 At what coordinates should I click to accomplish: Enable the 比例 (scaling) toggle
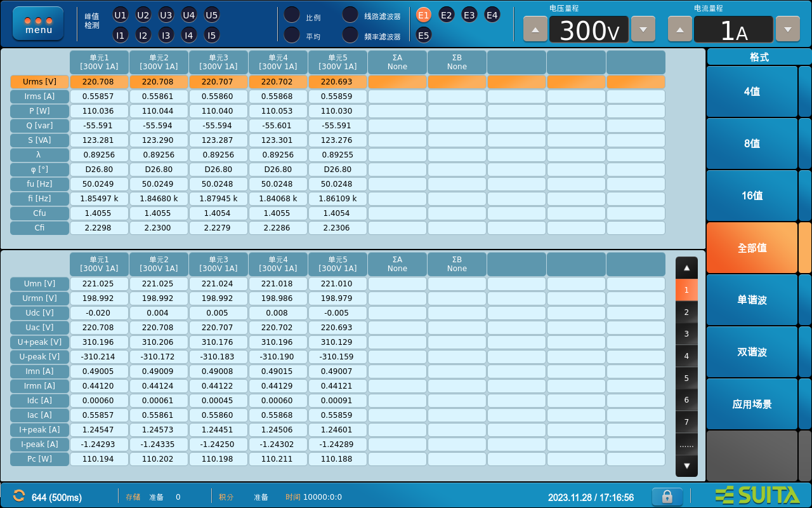(292, 14)
